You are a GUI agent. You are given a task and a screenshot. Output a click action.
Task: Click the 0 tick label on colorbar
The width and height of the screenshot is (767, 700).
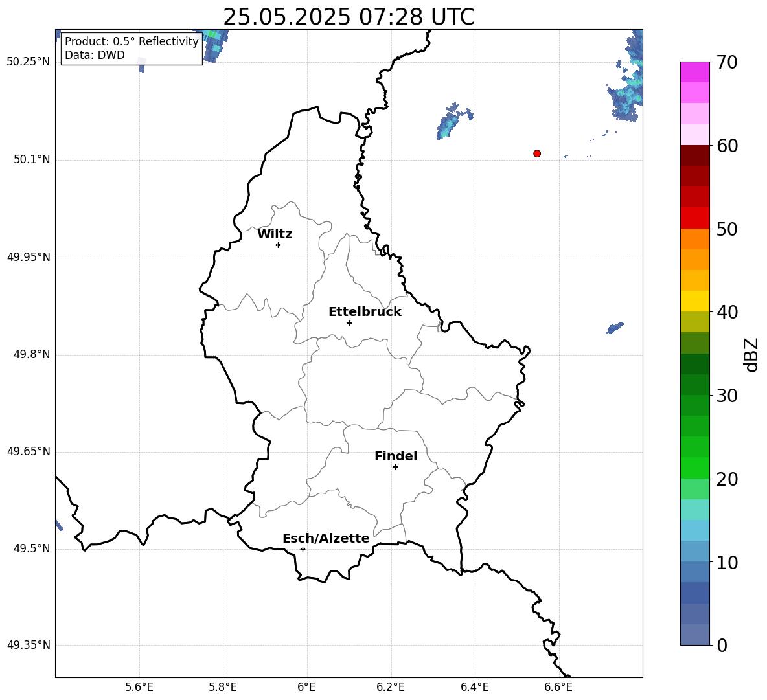pyautogui.click(x=722, y=645)
